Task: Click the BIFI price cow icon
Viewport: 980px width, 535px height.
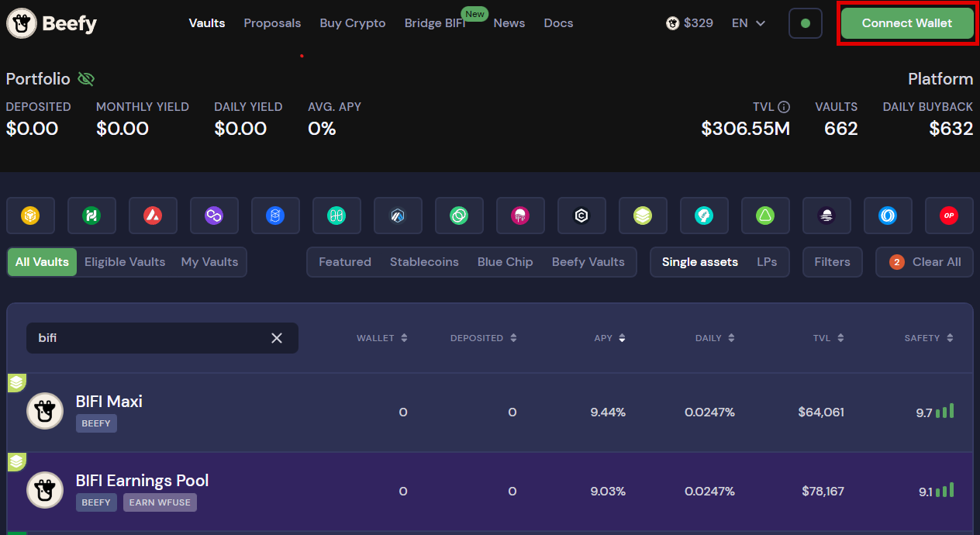Action: (x=673, y=23)
